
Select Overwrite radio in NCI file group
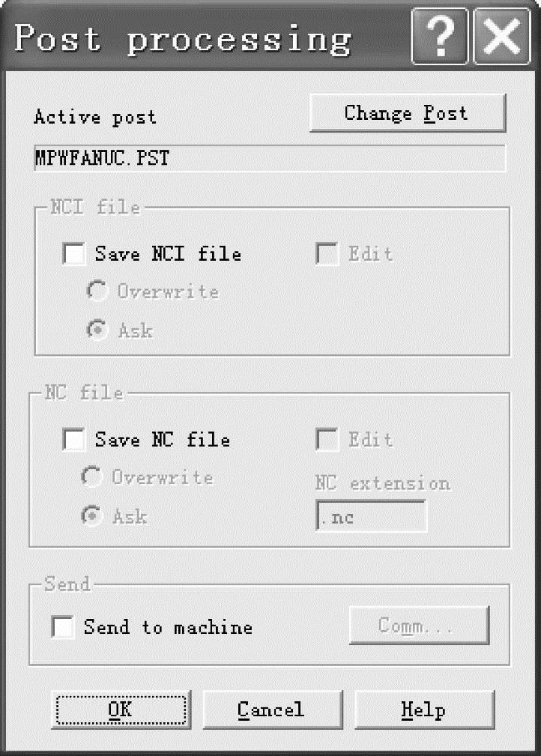(x=97, y=291)
